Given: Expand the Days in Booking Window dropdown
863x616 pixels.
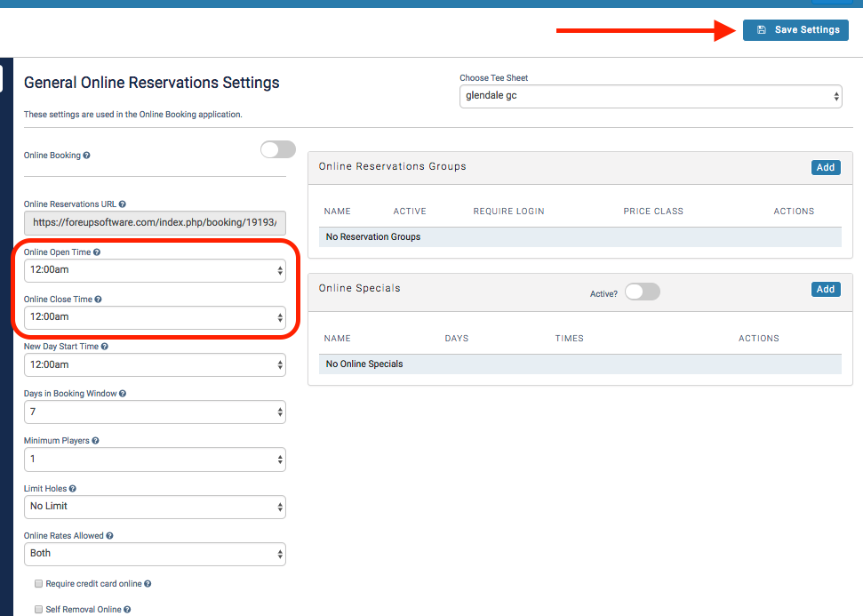Looking at the screenshot, I should click(155, 412).
